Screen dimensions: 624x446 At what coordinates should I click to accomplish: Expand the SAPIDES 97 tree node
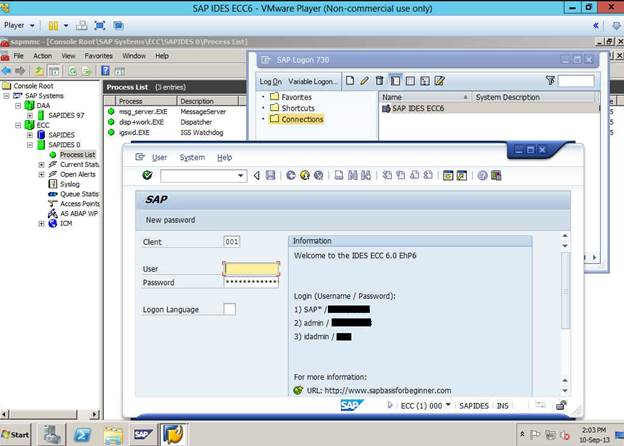30,115
